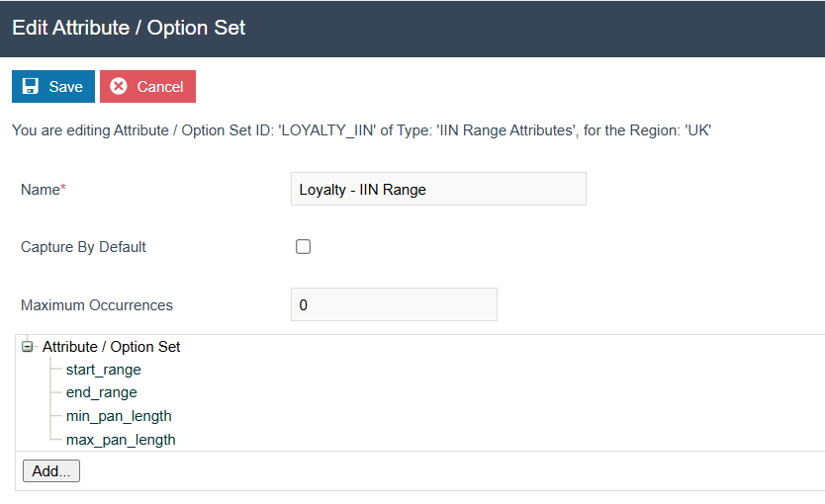Select the end_range tree item
The width and height of the screenshot is (825, 504).
pos(101,392)
